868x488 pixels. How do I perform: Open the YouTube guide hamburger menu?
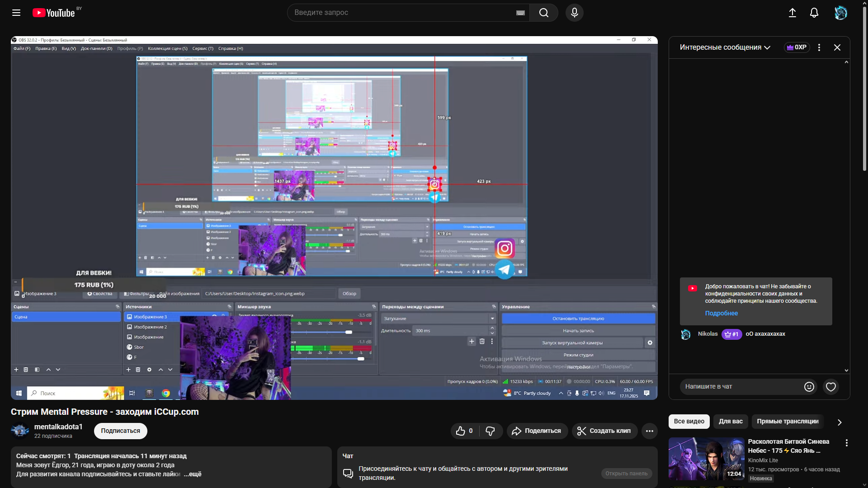pyautogui.click(x=16, y=13)
